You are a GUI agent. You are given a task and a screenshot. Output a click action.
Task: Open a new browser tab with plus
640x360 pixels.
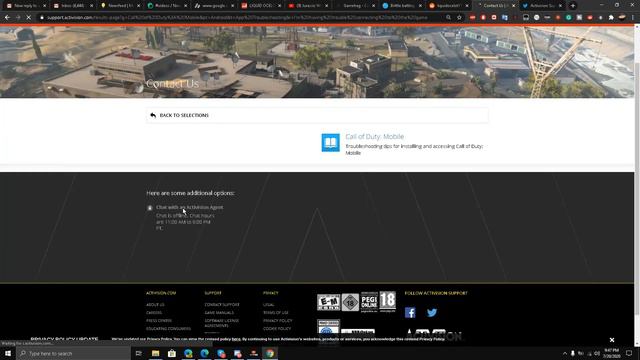573,6
